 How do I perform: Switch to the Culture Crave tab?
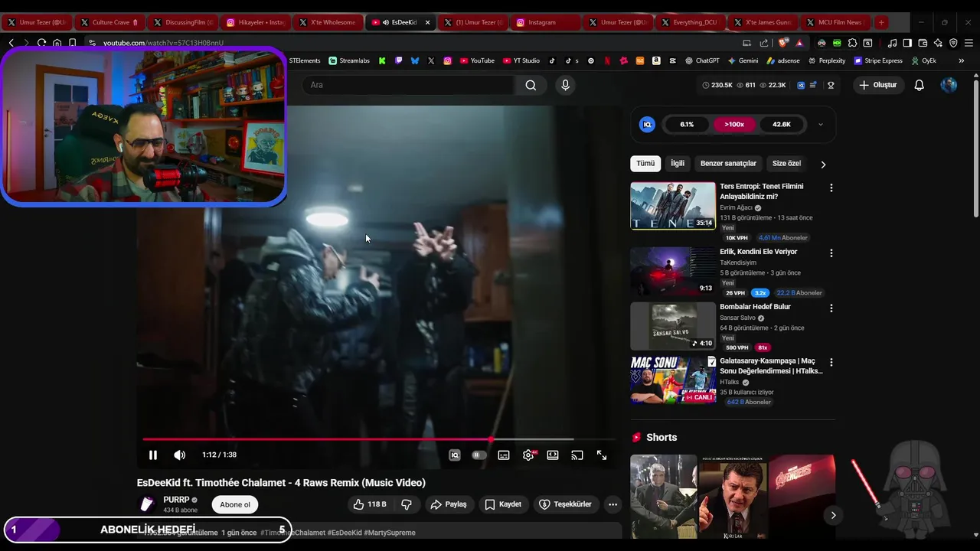(109, 22)
